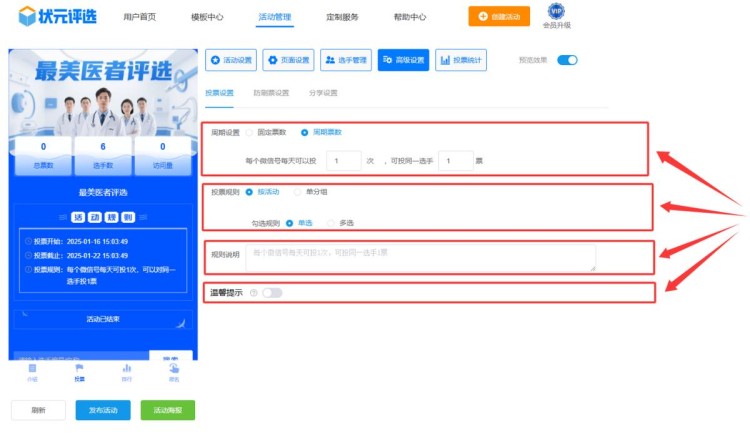Open 投票统计 voting statistics

(461, 61)
